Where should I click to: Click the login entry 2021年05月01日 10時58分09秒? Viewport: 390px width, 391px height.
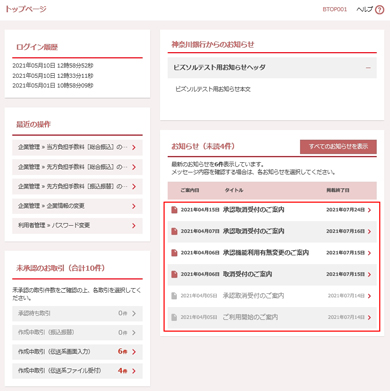tap(53, 86)
